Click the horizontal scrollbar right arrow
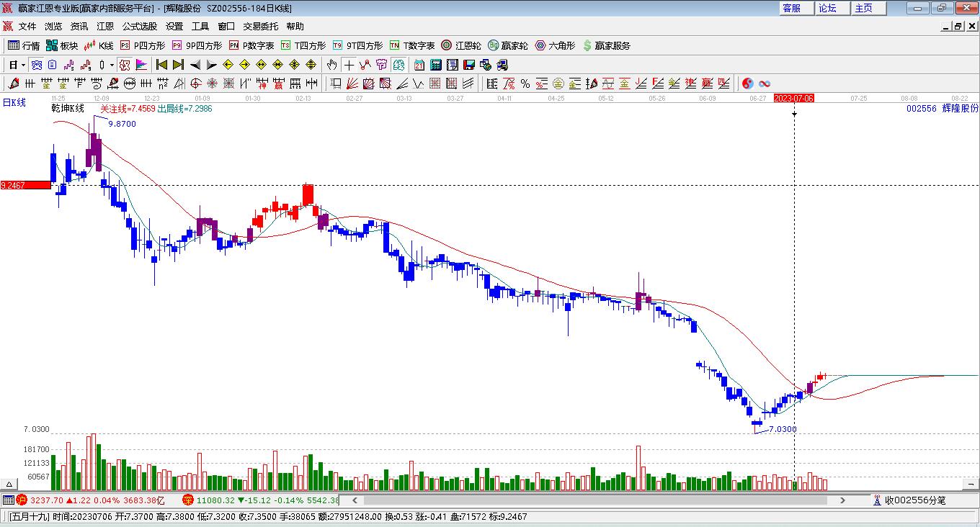This screenshot has width=980, height=527. (x=843, y=500)
